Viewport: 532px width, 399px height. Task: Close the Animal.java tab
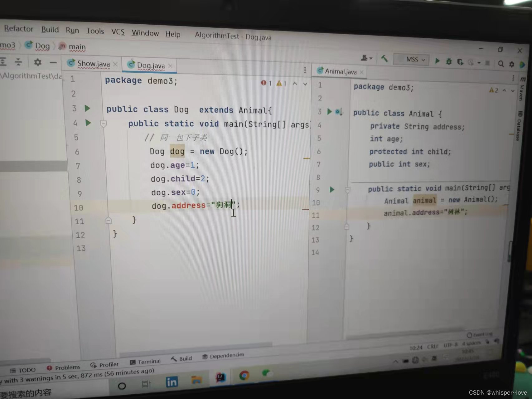361,72
